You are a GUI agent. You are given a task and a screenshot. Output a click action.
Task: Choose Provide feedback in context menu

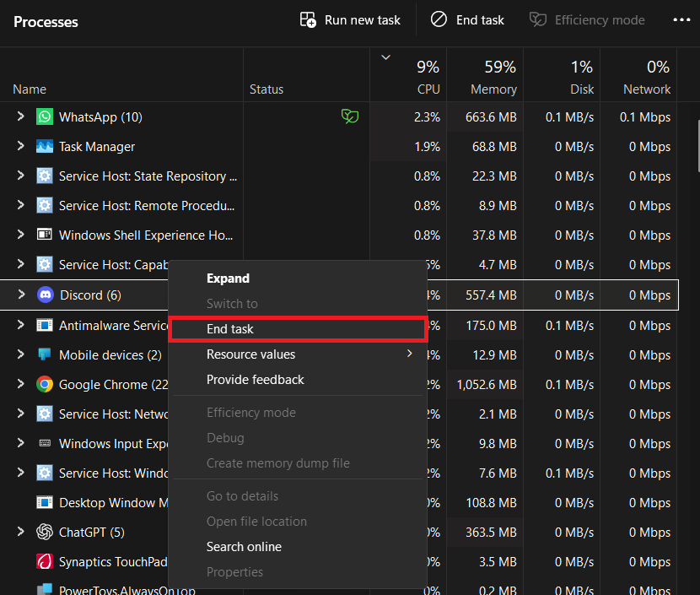pyautogui.click(x=298, y=380)
